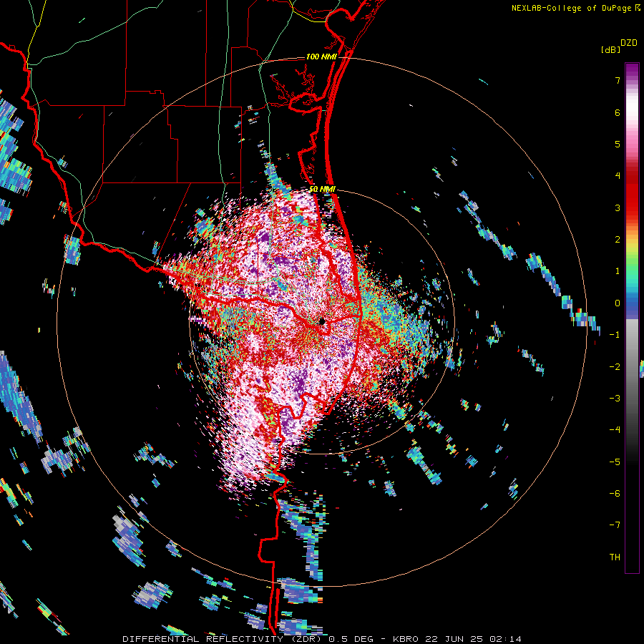Click the 50 NMI range ring label

tap(323, 190)
